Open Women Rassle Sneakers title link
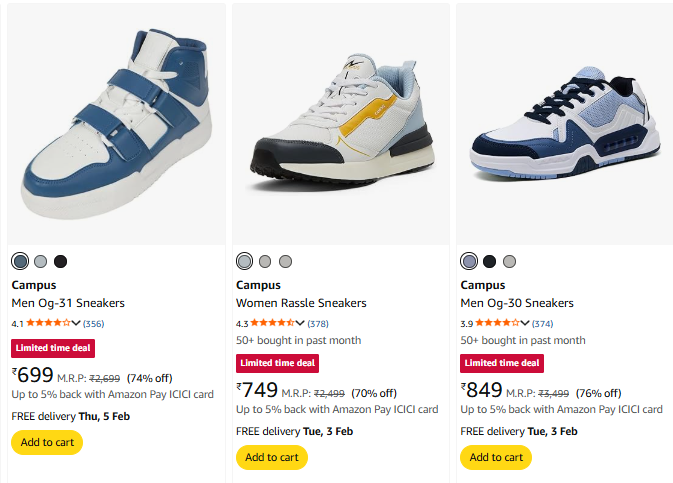The width and height of the screenshot is (673, 483). click(x=301, y=303)
